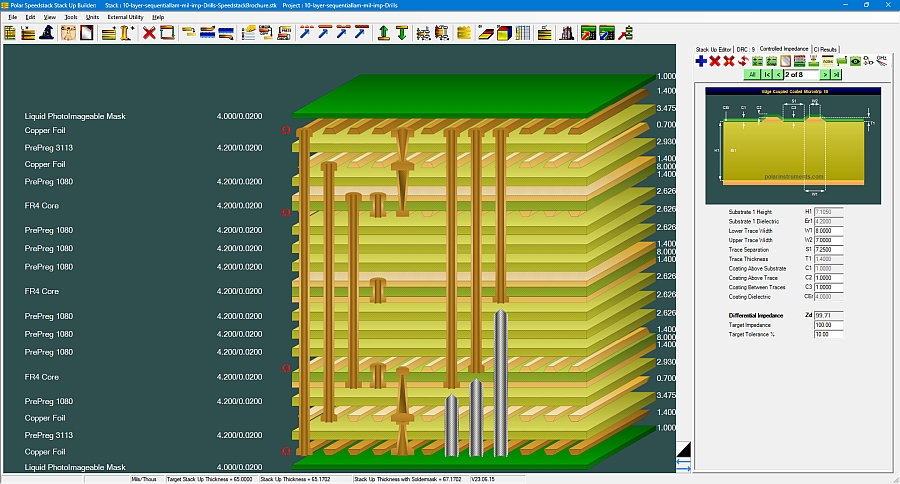Click the Coating Between Traces C3 field

point(828,287)
